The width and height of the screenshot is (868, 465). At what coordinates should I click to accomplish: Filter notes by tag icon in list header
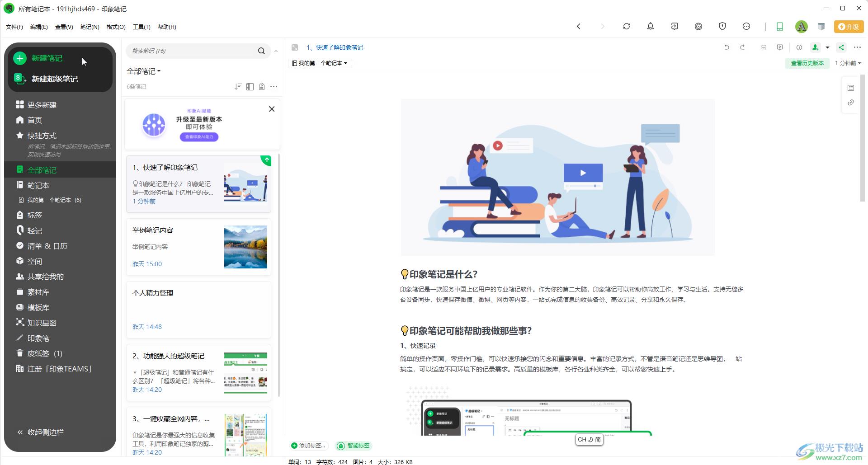coord(261,86)
